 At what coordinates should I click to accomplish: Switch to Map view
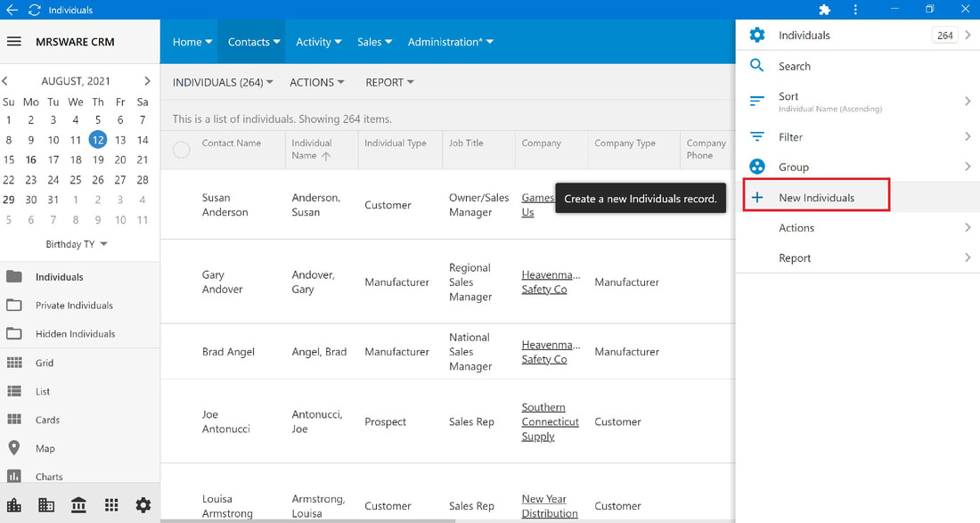(x=80, y=449)
